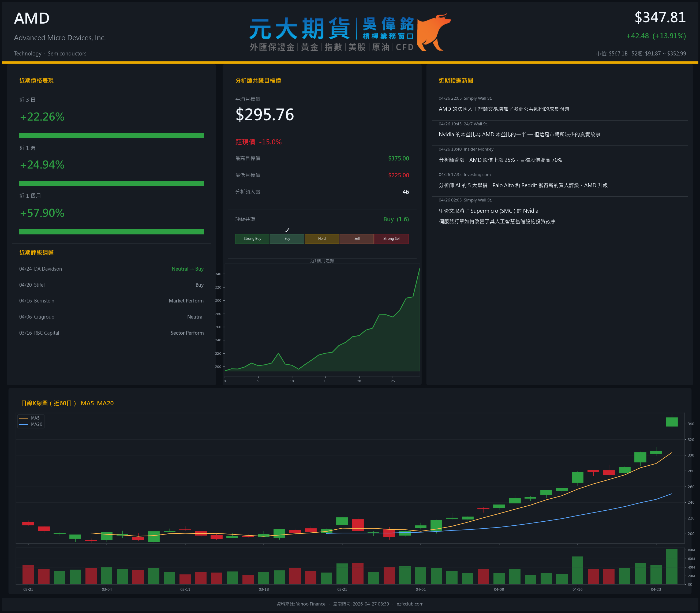The width and height of the screenshot is (700, 613).
Task: Click the daily change +42.48 (+13.91%)
Action: click(x=656, y=36)
